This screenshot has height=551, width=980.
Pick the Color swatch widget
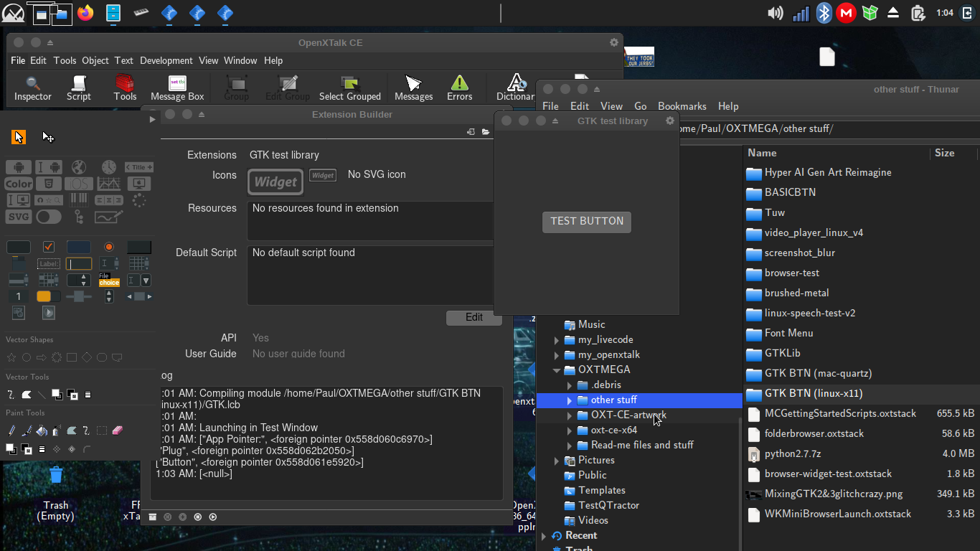click(x=19, y=184)
